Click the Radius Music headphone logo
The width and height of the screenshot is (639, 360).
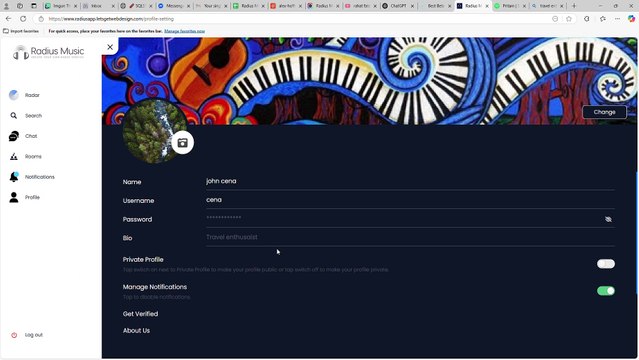pyautogui.click(x=20, y=53)
